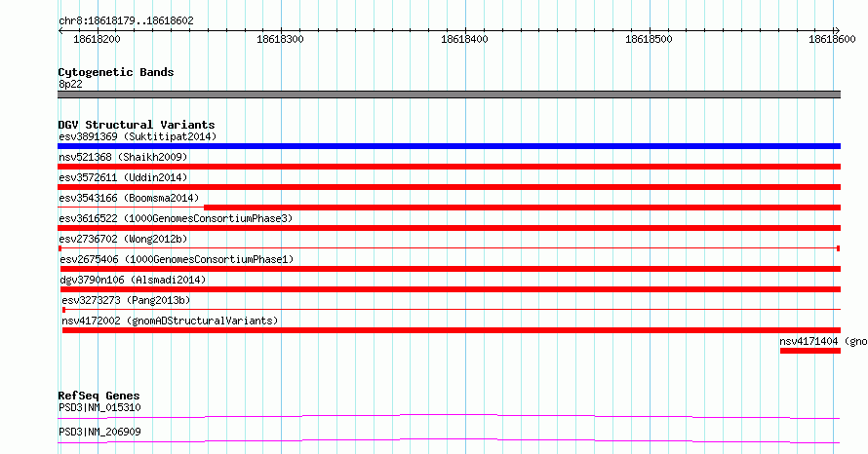Screen dimensions: 868x454
Task: Click ruler position 18618600
Action: click(x=832, y=39)
